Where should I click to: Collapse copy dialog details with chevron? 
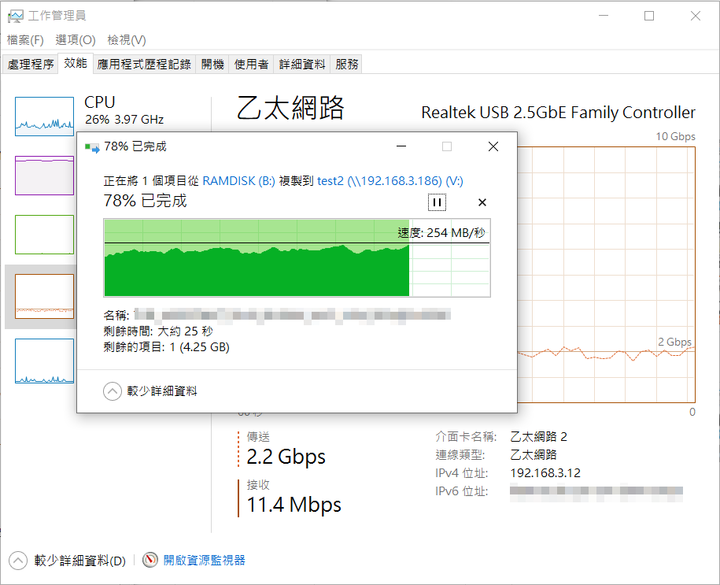[x=112, y=391]
